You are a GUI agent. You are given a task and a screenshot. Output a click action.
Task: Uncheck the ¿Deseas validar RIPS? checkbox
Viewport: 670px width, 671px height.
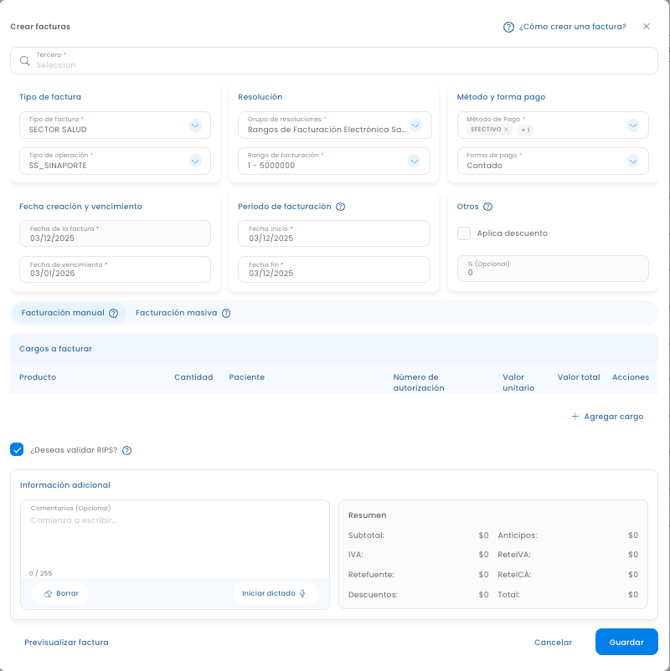click(x=17, y=450)
